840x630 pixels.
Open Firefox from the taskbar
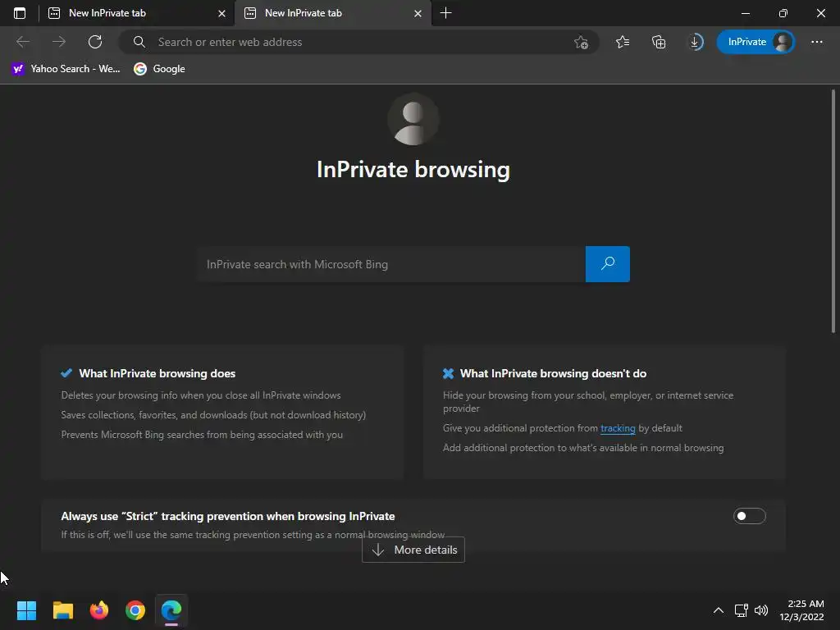99,610
